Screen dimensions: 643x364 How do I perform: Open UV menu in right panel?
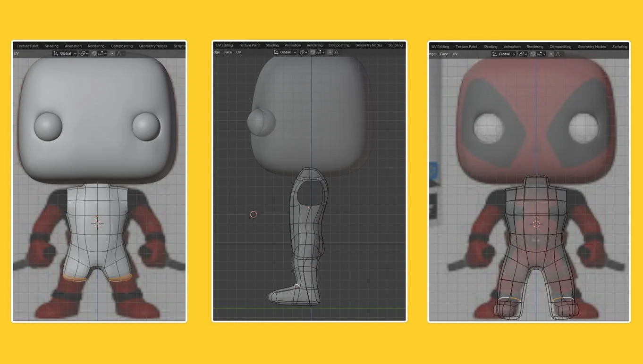[455, 54]
